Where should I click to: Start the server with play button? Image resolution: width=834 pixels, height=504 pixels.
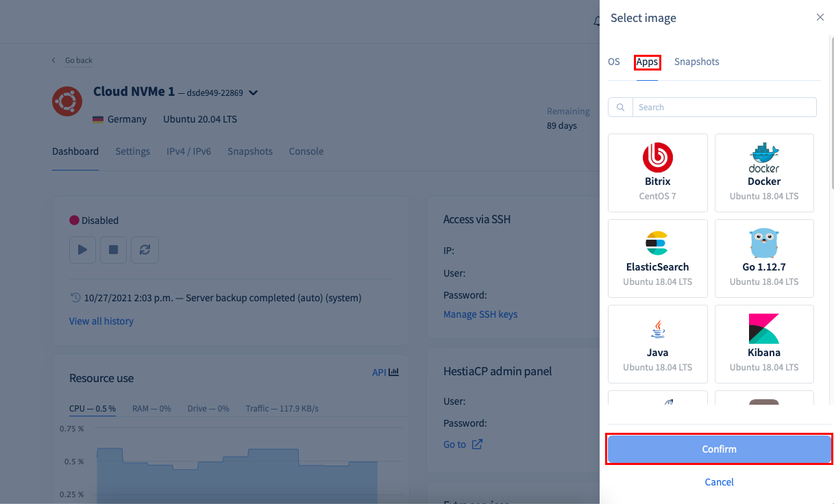coord(82,250)
